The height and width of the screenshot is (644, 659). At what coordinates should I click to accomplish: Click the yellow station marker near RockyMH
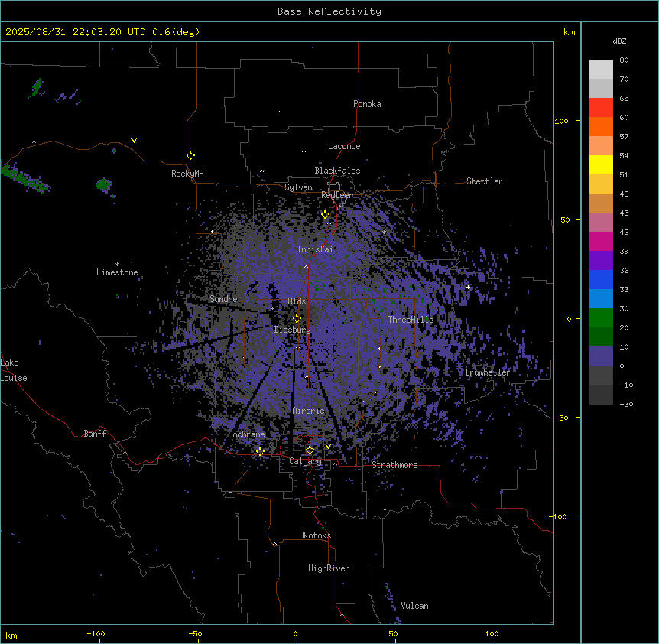pyautogui.click(x=190, y=156)
